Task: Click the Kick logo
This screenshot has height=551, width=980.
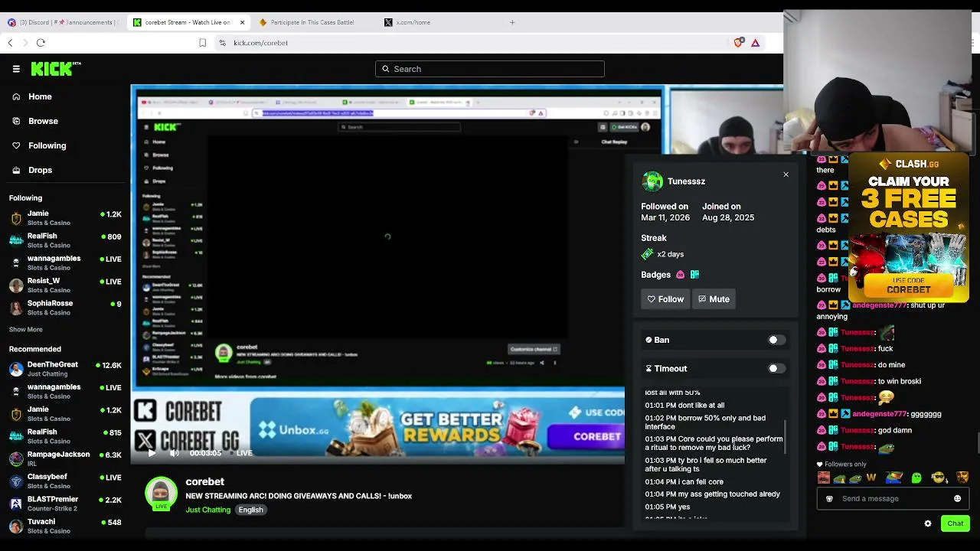Action: [56, 69]
